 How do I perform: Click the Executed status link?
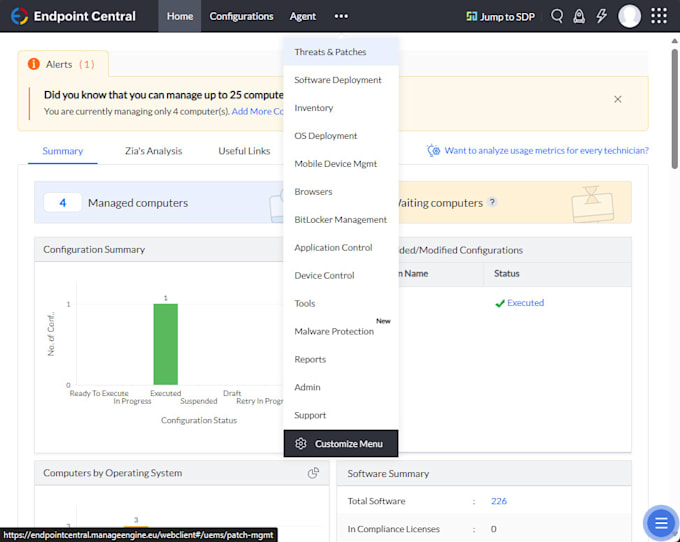pos(525,303)
